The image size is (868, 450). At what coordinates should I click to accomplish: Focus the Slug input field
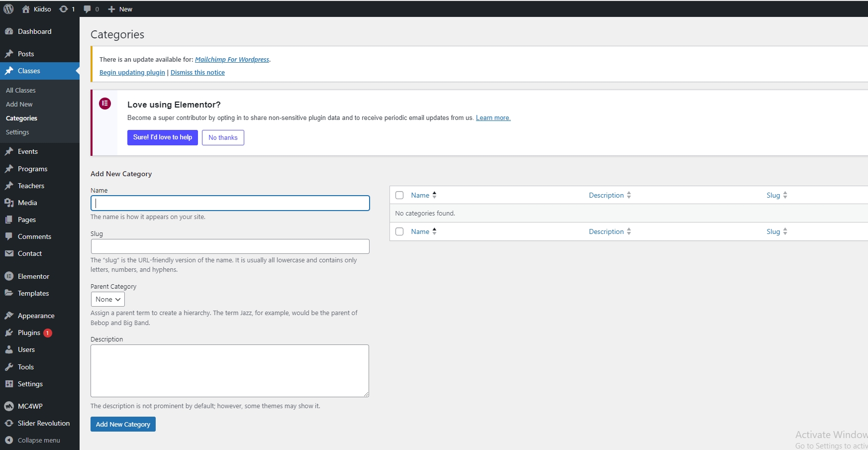(x=230, y=246)
